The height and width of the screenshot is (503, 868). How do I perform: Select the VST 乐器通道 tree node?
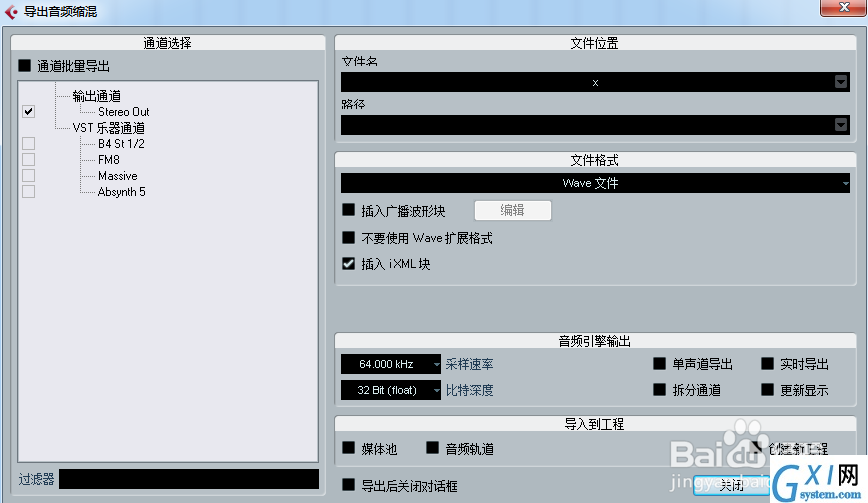coord(108,128)
